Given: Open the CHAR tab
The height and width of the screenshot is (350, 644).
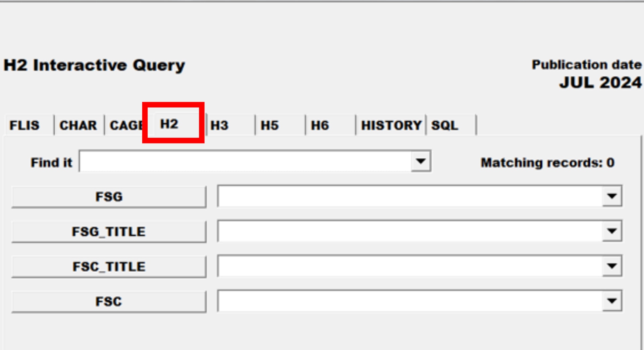Looking at the screenshot, I should click(79, 125).
